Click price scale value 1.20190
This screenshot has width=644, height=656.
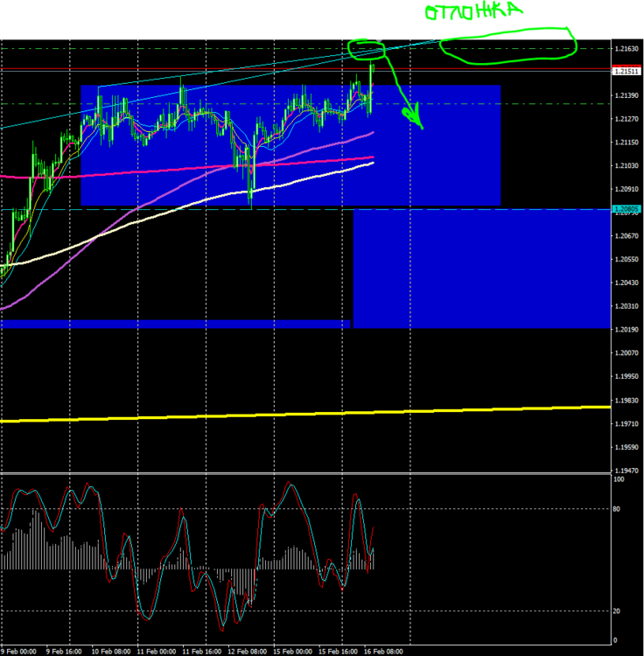(x=626, y=330)
